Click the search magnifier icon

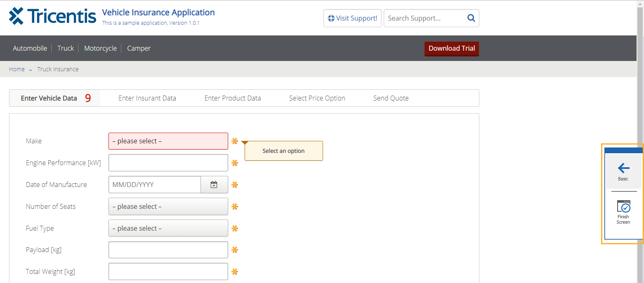tap(471, 18)
